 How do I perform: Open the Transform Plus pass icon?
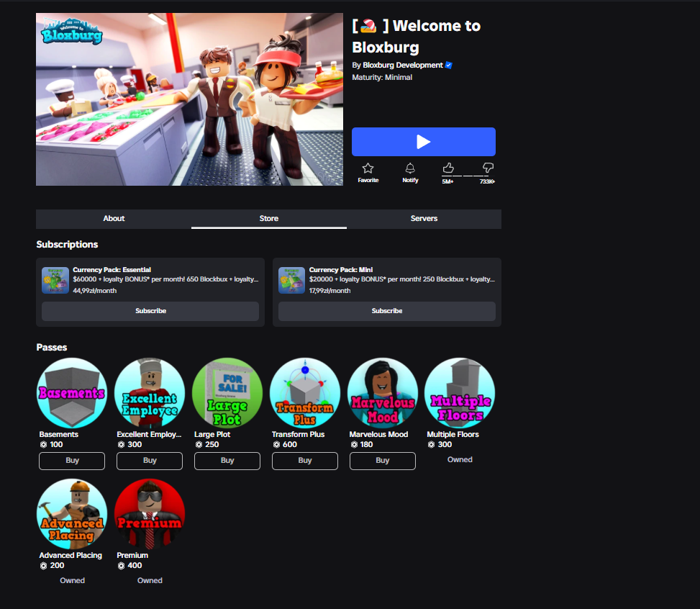(x=305, y=393)
